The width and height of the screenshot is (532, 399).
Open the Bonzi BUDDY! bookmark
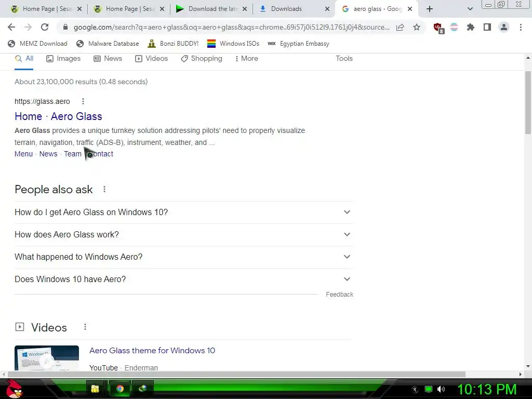(x=173, y=44)
